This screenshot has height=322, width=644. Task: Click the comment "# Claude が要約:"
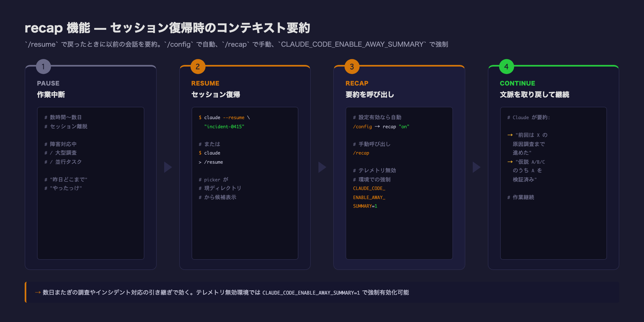[x=529, y=117]
